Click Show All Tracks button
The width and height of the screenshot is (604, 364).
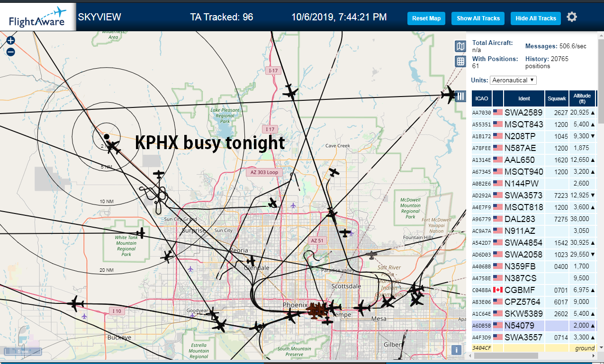478,18
